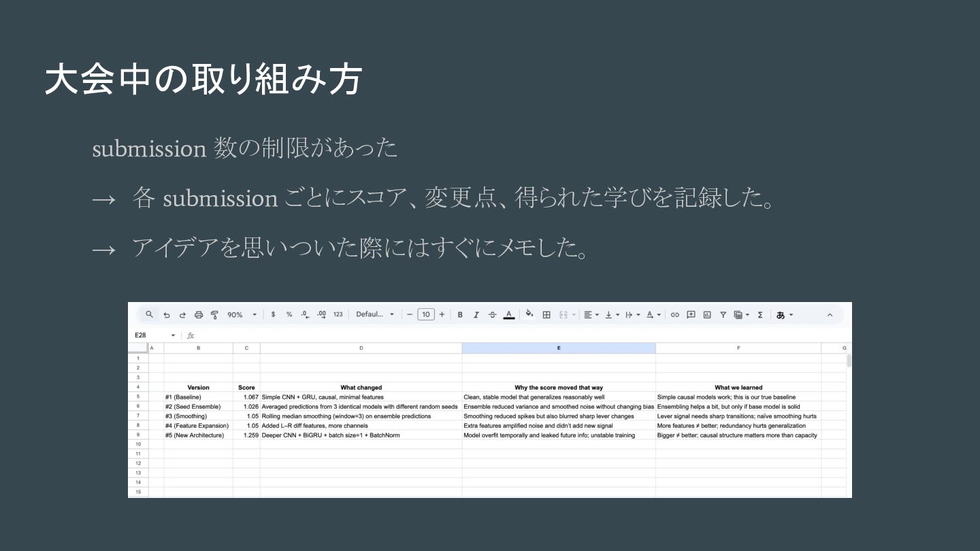Toggle bold formatting
This screenshot has height=551, width=980.
460,314
